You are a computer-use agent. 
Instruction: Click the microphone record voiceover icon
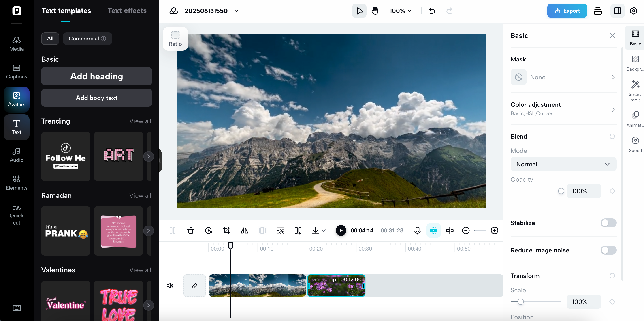click(417, 230)
